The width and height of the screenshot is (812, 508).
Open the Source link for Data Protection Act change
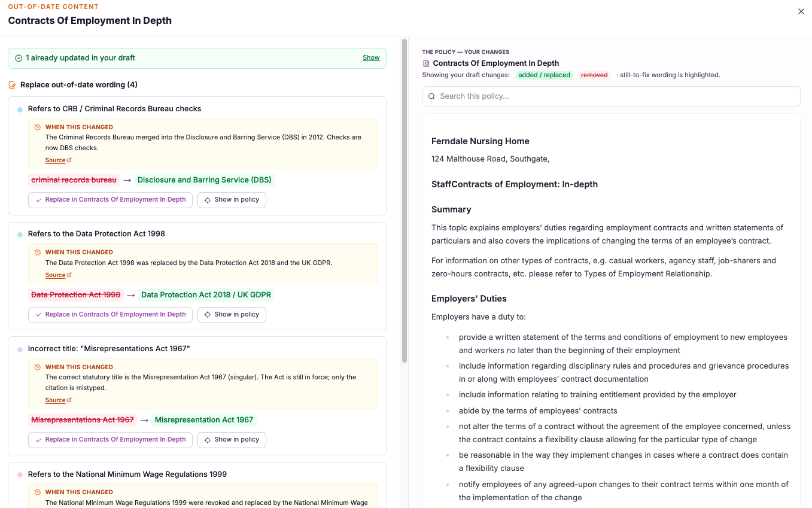point(58,275)
